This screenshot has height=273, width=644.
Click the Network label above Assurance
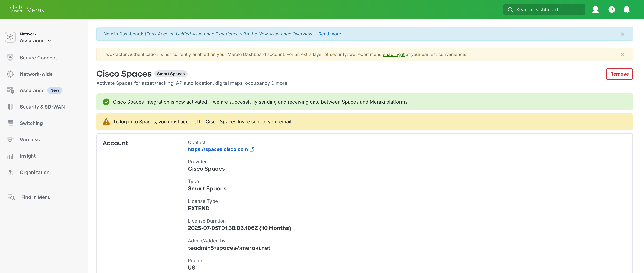(28, 34)
